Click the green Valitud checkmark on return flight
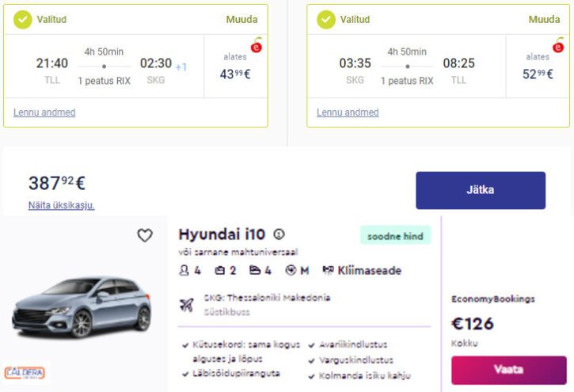The image size is (574, 392). pyautogui.click(x=326, y=19)
